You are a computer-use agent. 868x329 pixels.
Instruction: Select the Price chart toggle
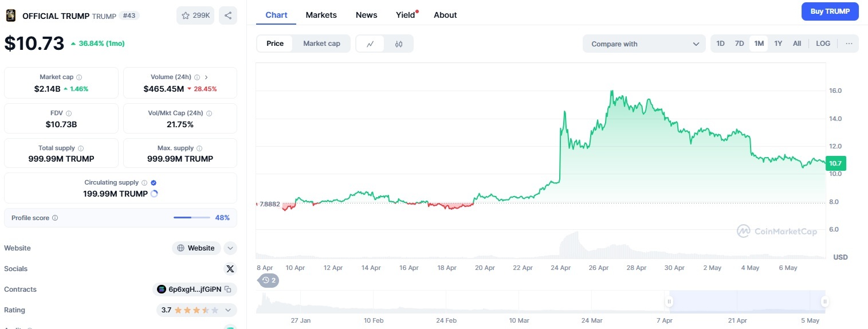[275, 44]
